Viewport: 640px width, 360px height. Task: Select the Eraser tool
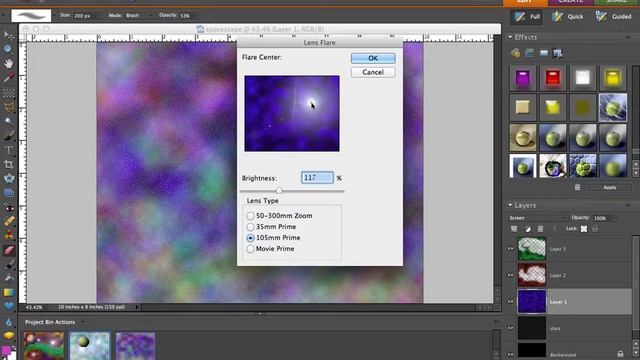click(x=9, y=250)
